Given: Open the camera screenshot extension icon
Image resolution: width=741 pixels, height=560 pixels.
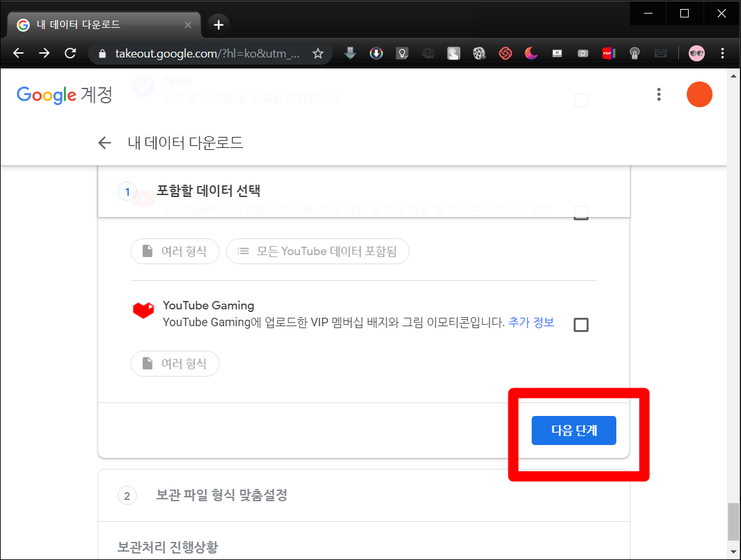Looking at the screenshot, I should (x=583, y=54).
